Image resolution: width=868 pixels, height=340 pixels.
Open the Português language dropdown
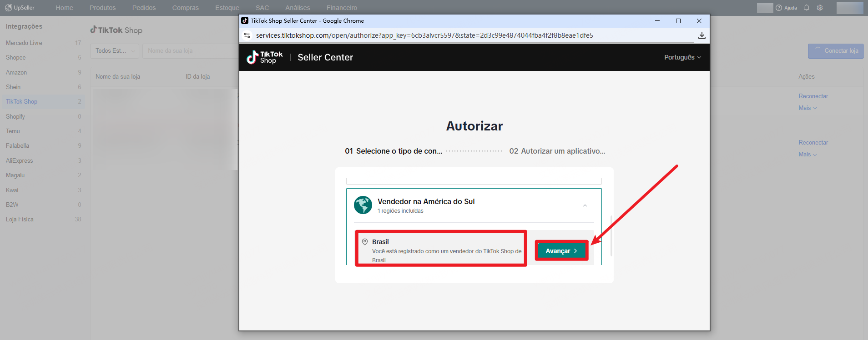[x=682, y=57]
